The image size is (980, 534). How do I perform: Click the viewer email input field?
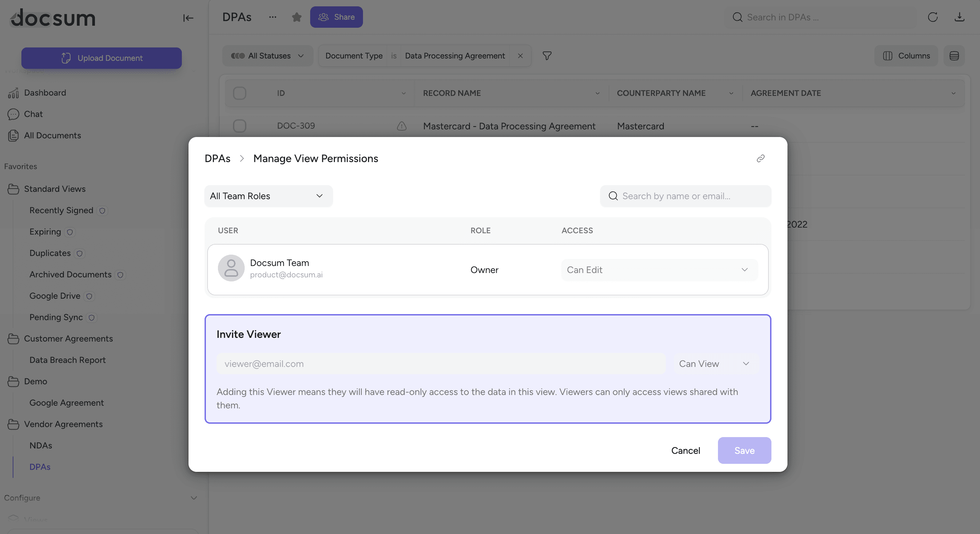click(x=441, y=364)
